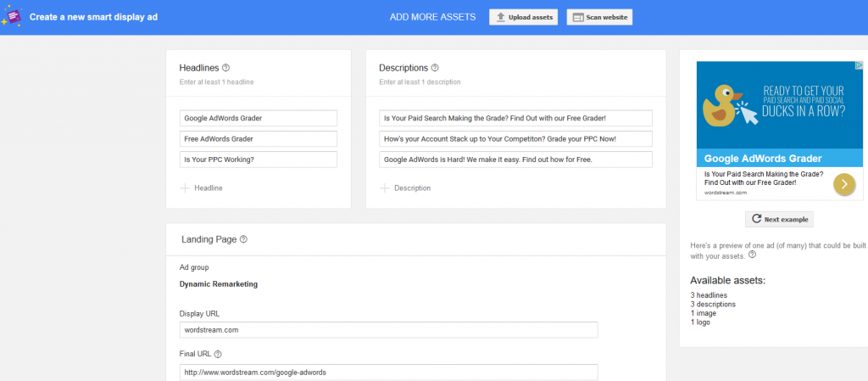Edit the 'Google AdWords is Hard' description field
The height and width of the screenshot is (381, 868).
tap(515, 160)
